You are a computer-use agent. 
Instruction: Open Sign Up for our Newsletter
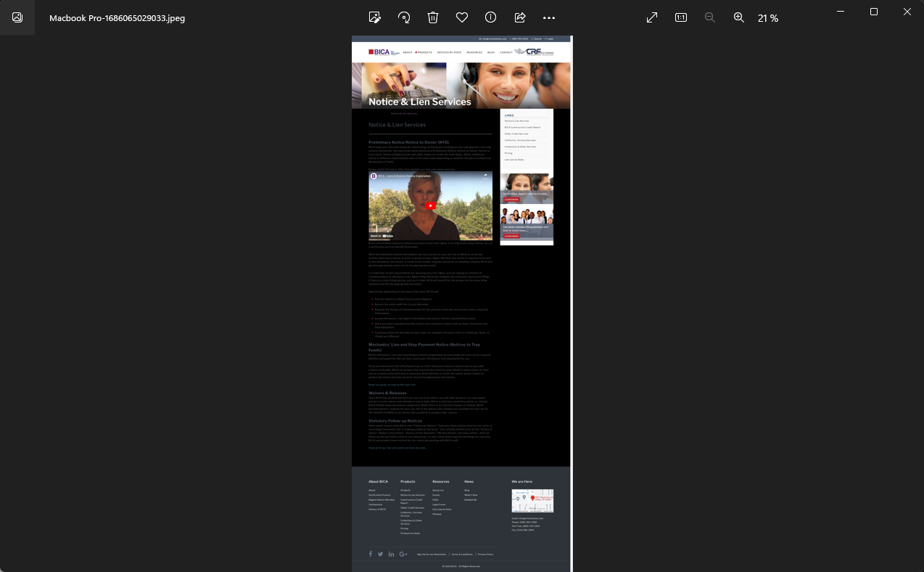pyautogui.click(x=432, y=554)
